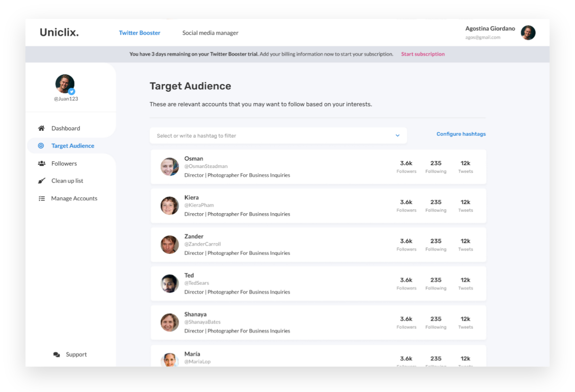Click the Followers people icon
This screenshot has width=575, height=392.
pos(42,163)
